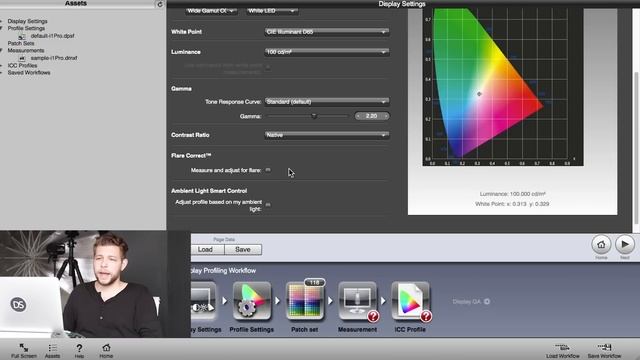Click the gamma 2.20 value field

372,116
